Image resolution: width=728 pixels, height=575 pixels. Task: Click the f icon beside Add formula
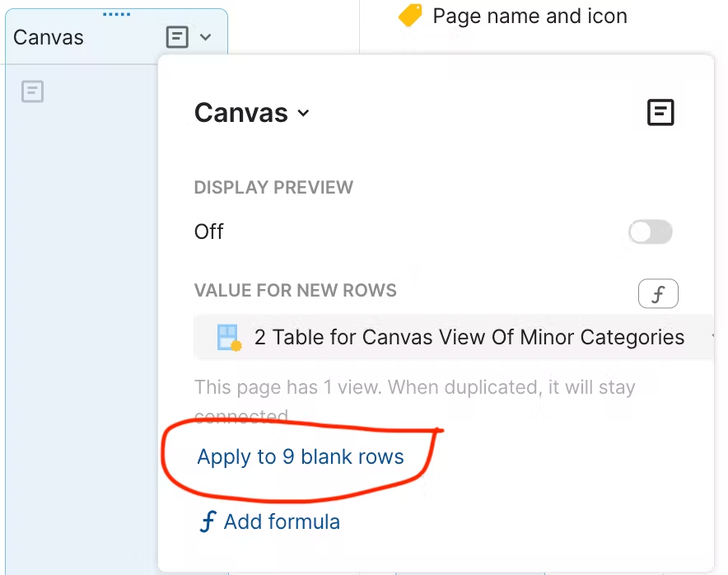208,521
